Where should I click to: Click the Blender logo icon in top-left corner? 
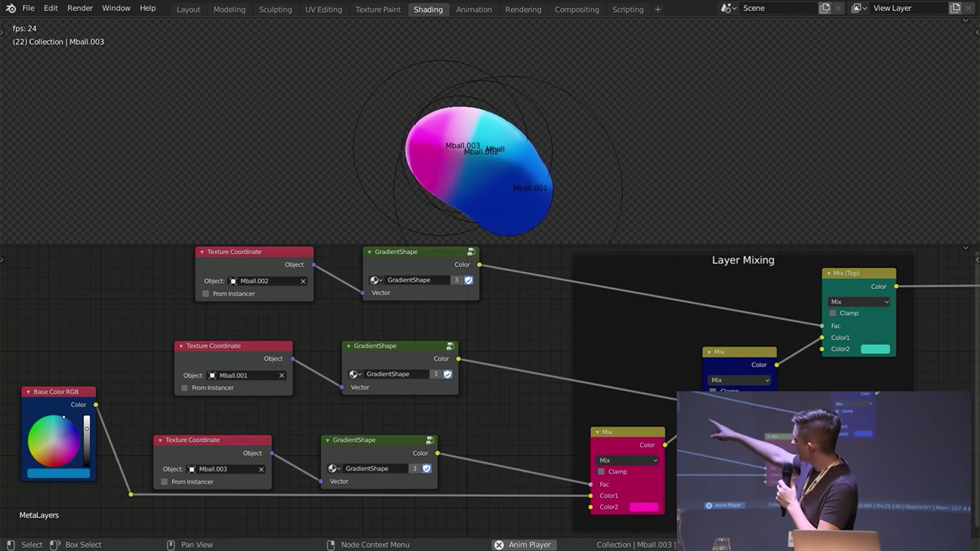click(10, 7)
